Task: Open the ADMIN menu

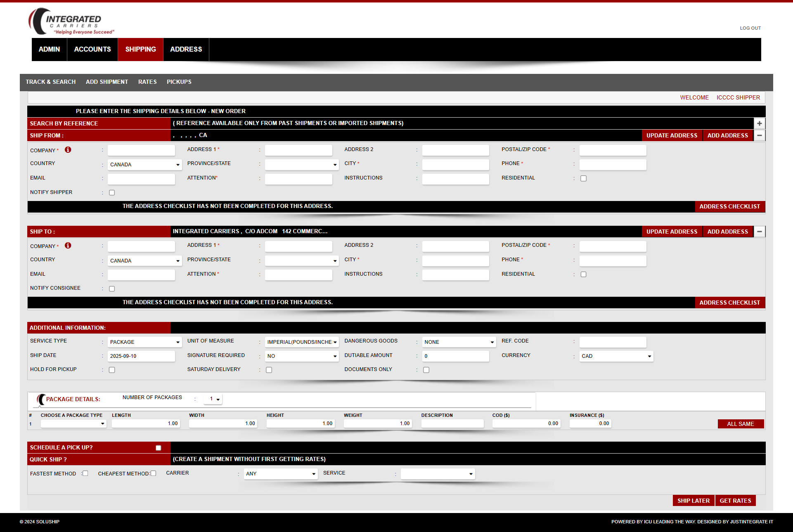Action: click(49, 50)
